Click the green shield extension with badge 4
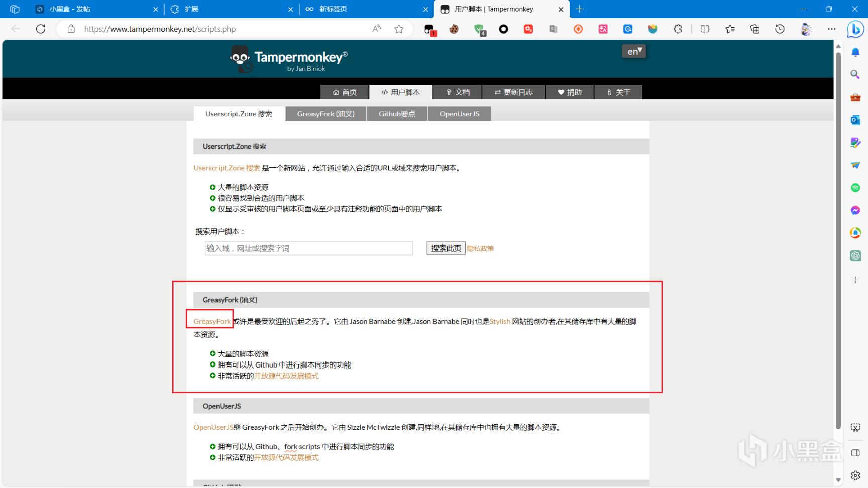868x488 pixels. (x=479, y=29)
